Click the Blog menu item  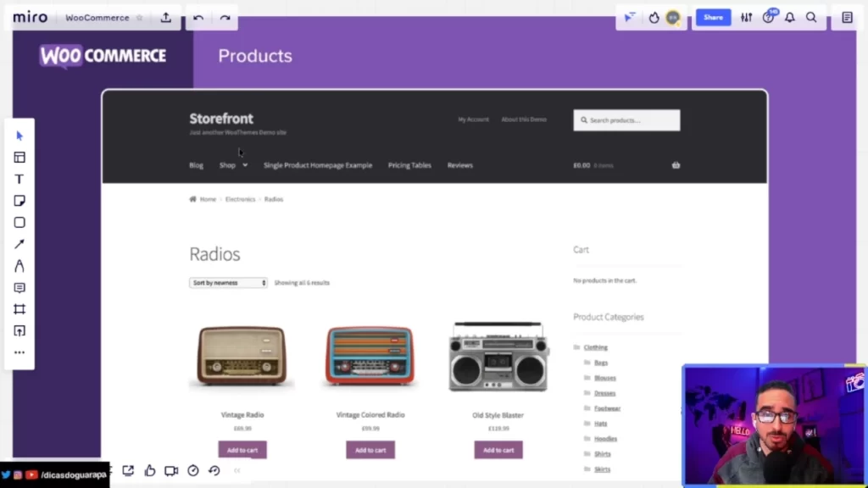196,165
